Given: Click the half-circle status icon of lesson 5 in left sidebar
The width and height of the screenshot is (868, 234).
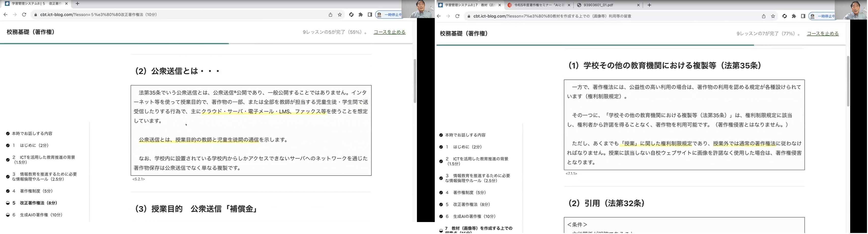Looking at the screenshot, I should click(x=8, y=203).
